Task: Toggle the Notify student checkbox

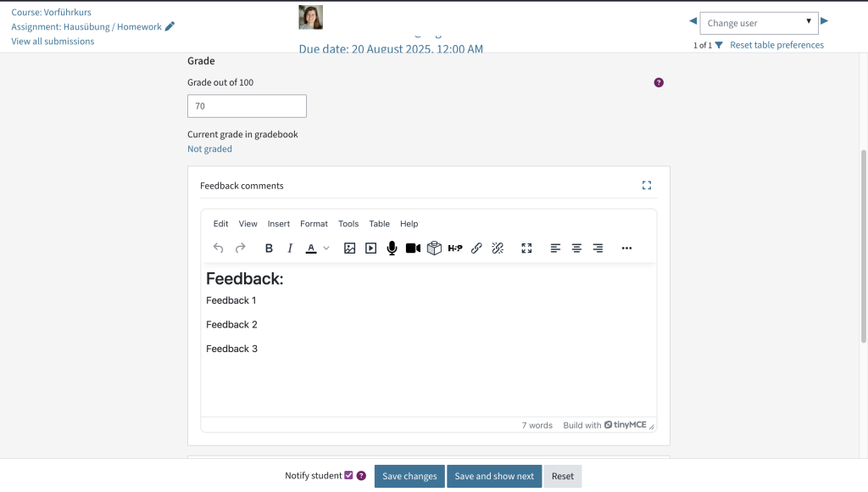Action: [x=348, y=475]
